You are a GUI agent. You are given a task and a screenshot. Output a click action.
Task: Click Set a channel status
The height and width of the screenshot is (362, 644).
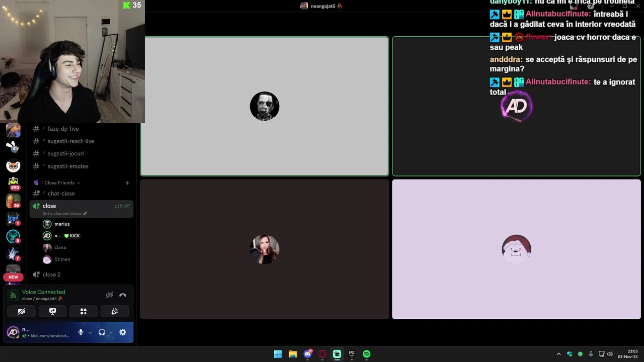pyautogui.click(x=65, y=214)
